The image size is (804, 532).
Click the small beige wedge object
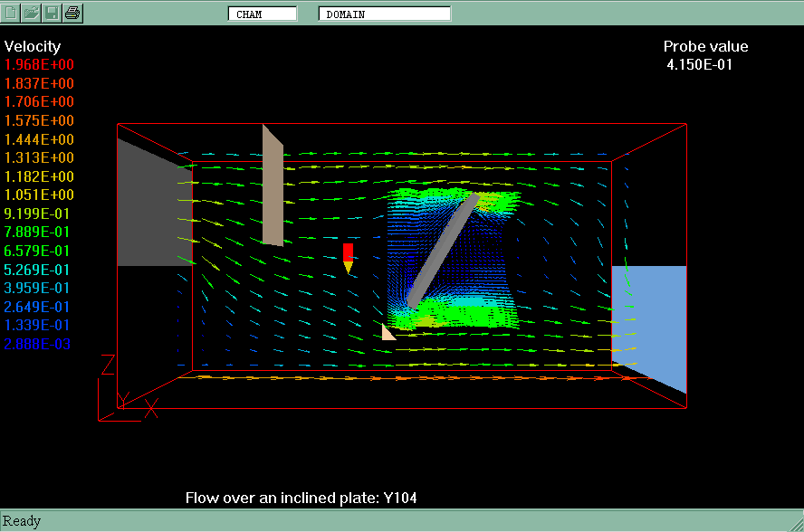tap(388, 333)
